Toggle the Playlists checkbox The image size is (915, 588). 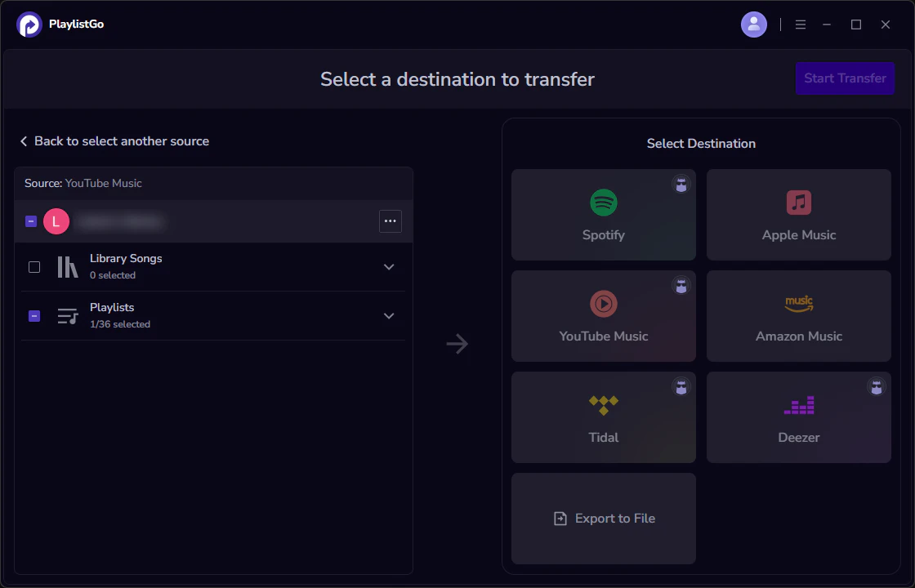[34, 315]
